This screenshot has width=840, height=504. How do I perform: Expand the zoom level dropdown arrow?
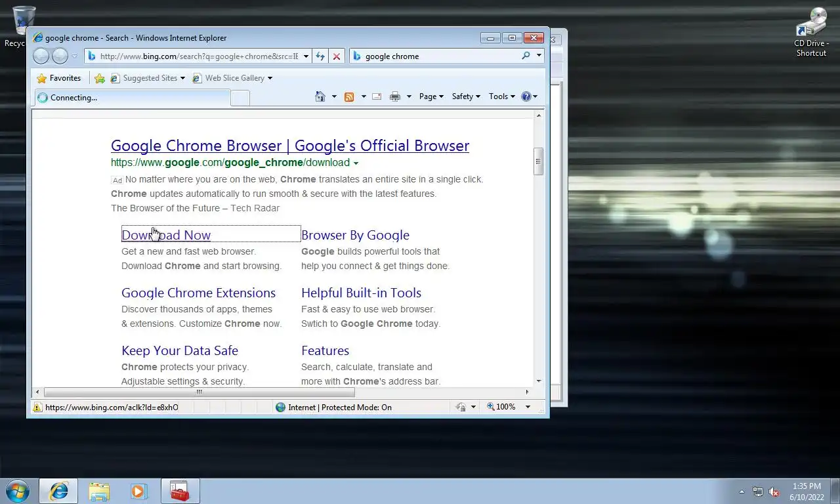528,407
